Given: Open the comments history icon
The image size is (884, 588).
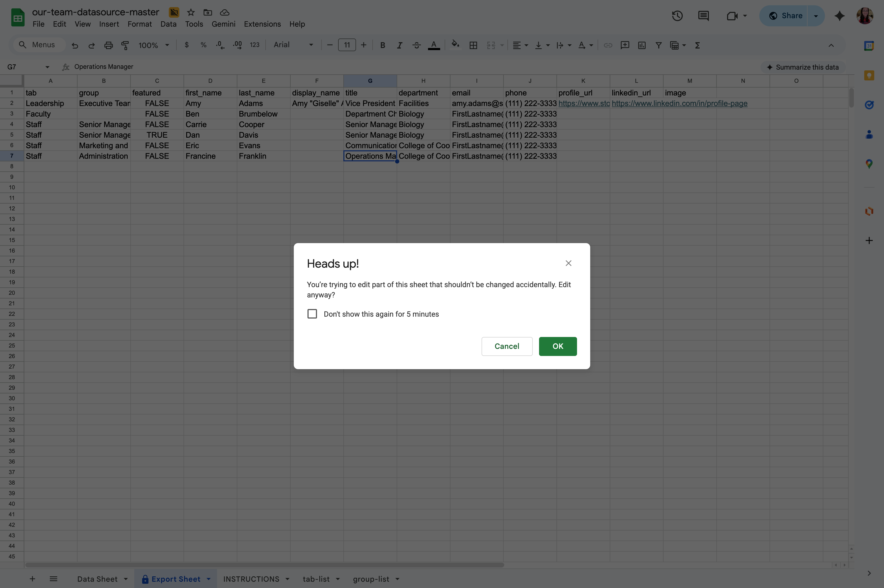Looking at the screenshot, I should click(x=703, y=16).
